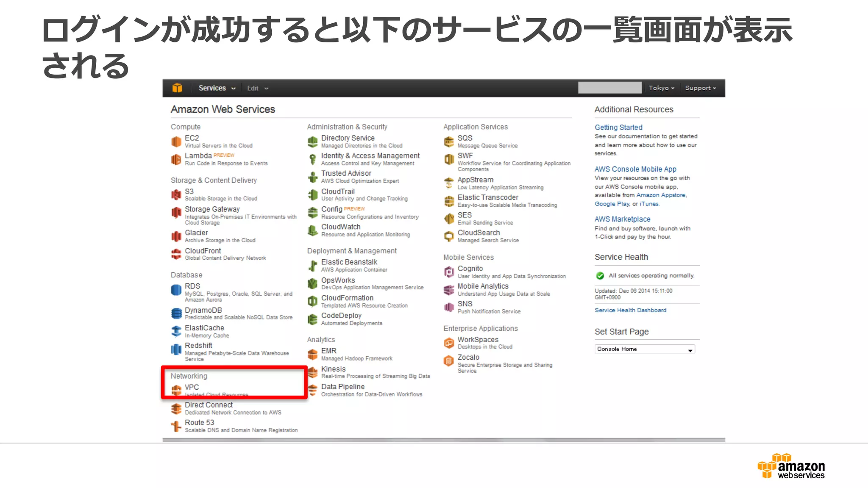The height and width of the screenshot is (488, 868).
Task: Click the grayed account name field
Action: [x=610, y=88]
